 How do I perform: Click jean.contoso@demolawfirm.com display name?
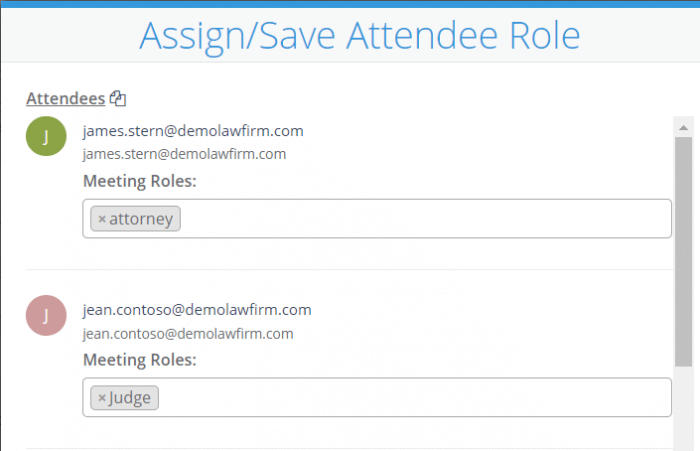[x=197, y=309]
